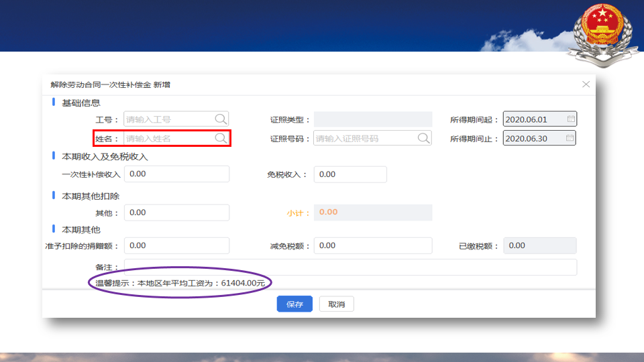The width and height of the screenshot is (644, 362).
Task: Click the 减免税额 field
Action: [373, 245]
